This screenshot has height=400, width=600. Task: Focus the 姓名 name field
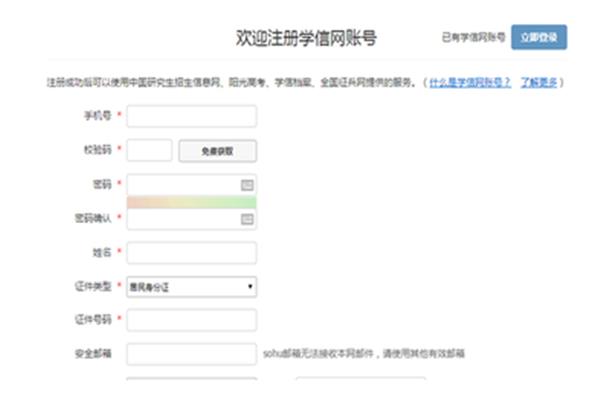pyautogui.click(x=192, y=253)
